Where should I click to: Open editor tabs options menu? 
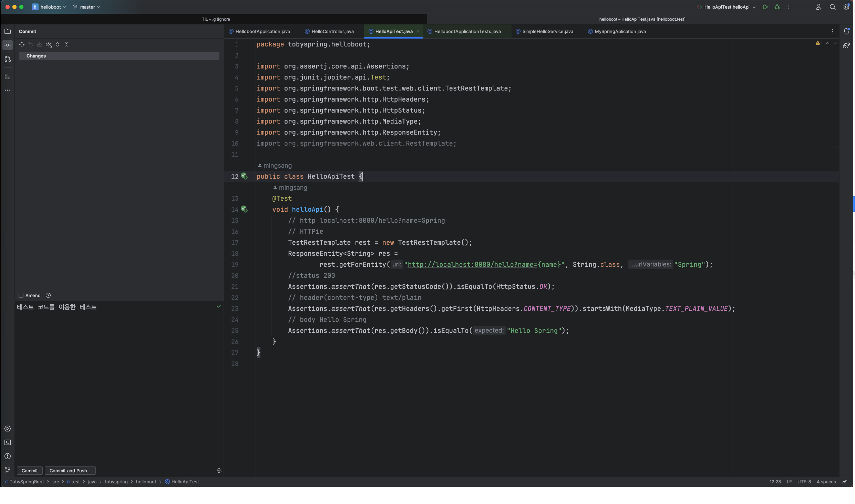point(833,31)
